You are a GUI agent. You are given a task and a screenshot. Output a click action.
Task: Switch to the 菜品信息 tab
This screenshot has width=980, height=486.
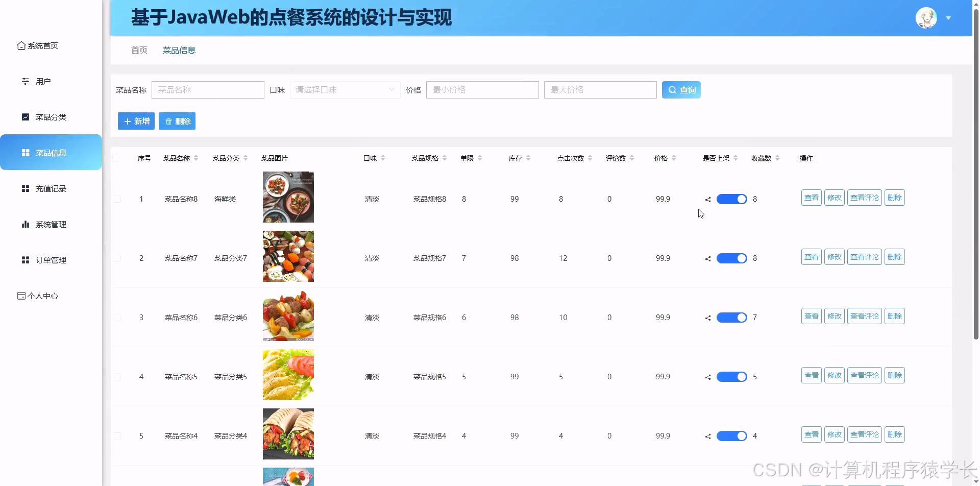pos(179,50)
